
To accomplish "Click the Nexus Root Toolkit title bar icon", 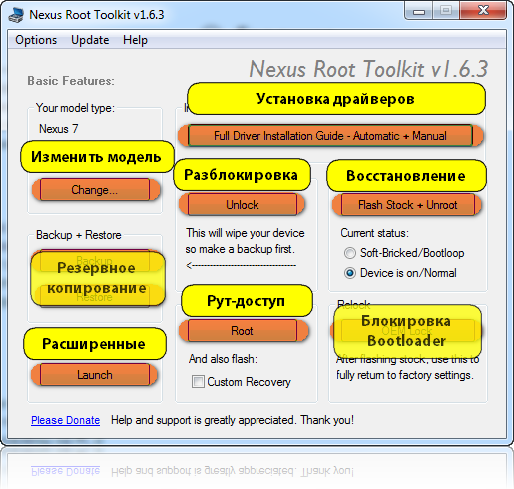I will tap(16, 15).
